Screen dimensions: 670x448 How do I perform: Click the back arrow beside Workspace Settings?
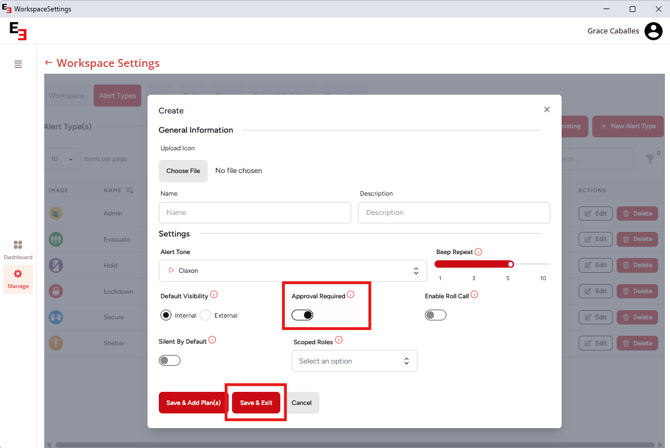click(48, 63)
